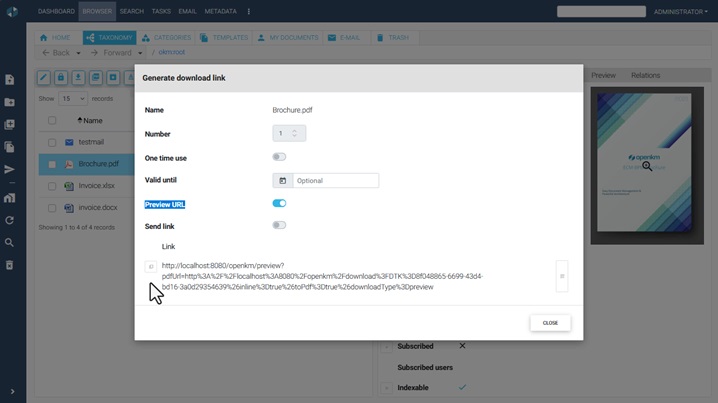The height and width of the screenshot is (403, 718).
Task: Open the Browser menu
Action: (97, 11)
